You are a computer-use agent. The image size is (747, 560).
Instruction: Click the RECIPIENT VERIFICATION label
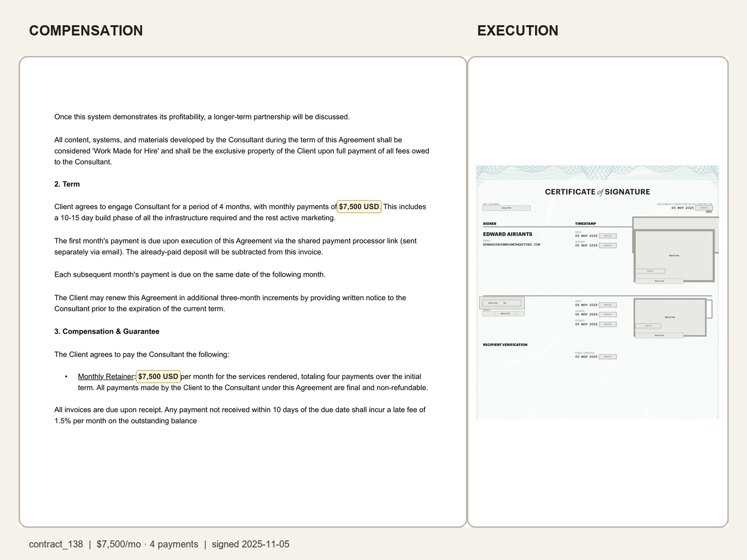[x=505, y=345]
